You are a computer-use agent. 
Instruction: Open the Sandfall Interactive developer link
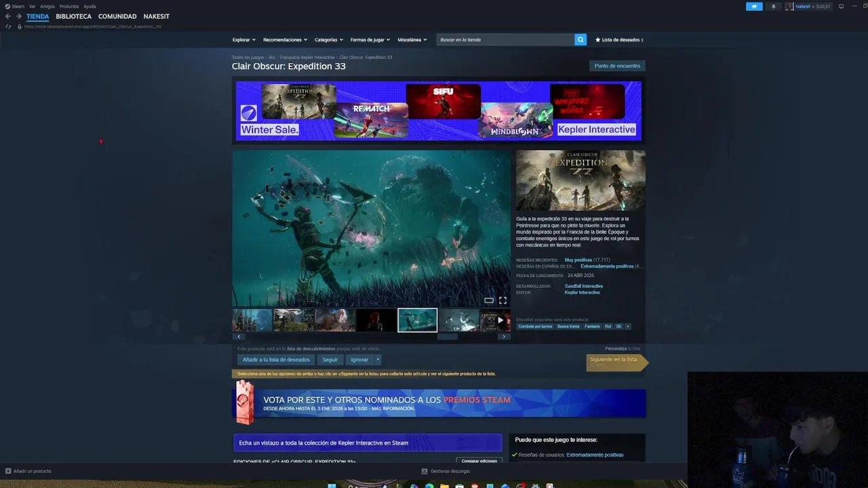584,286
